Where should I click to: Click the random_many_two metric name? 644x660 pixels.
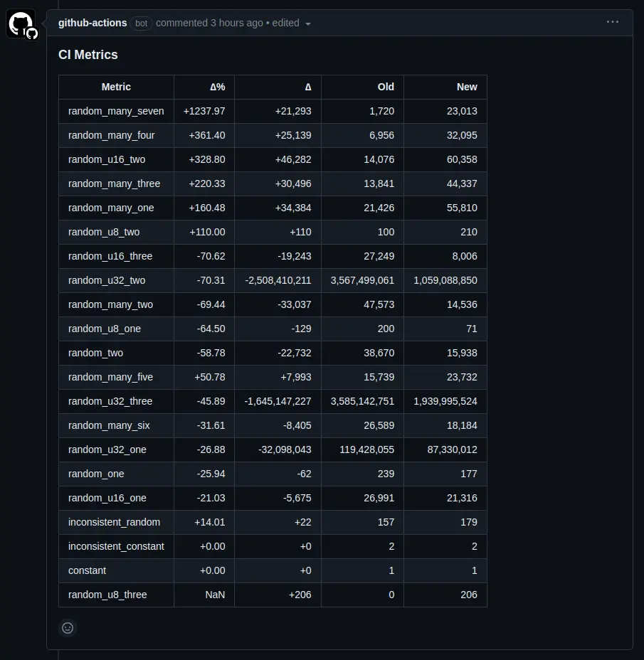click(110, 304)
